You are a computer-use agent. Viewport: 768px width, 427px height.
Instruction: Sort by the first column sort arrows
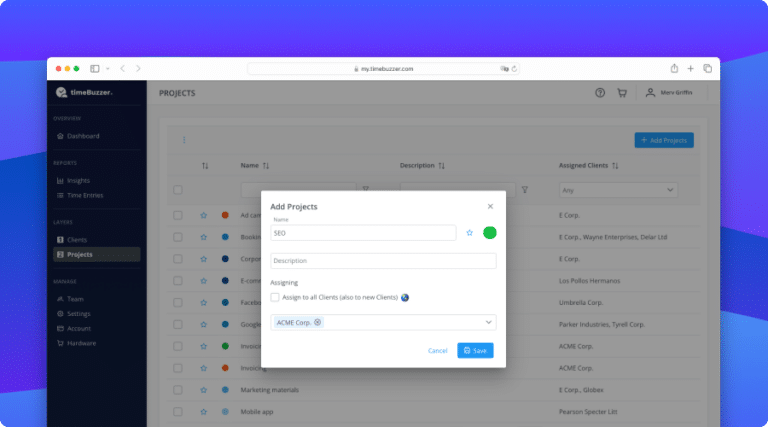[205, 166]
